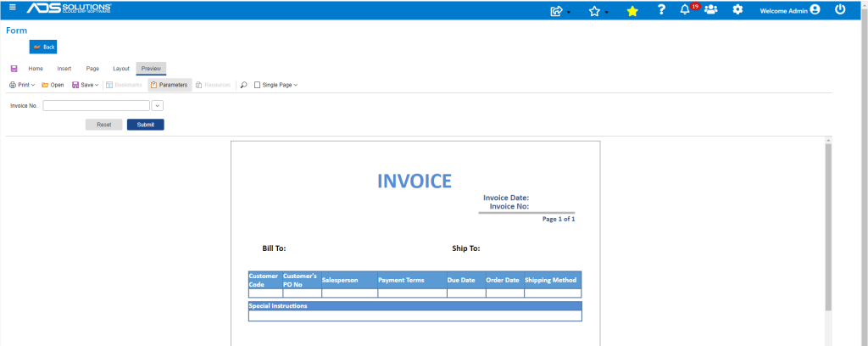Click the Back button
This screenshot has width=868, height=346.
click(x=43, y=47)
